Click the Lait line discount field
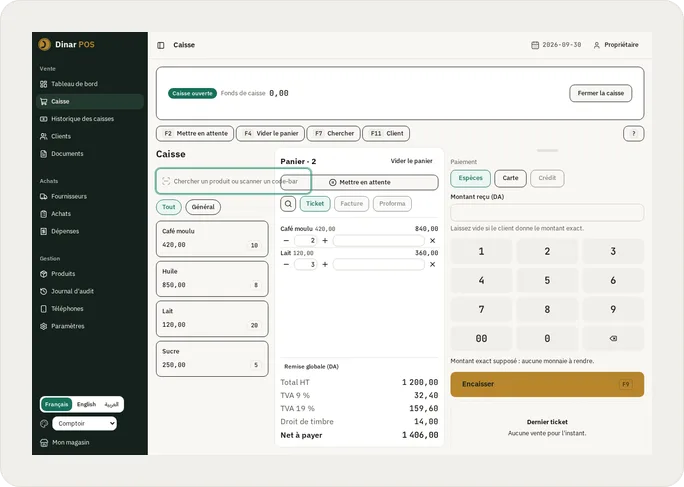 point(379,264)
